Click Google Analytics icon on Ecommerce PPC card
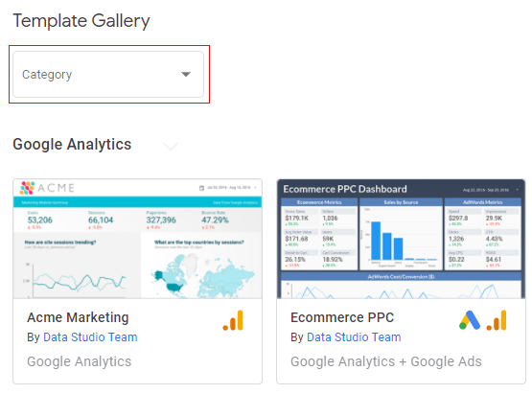The image size is (532, 394). 497,320
